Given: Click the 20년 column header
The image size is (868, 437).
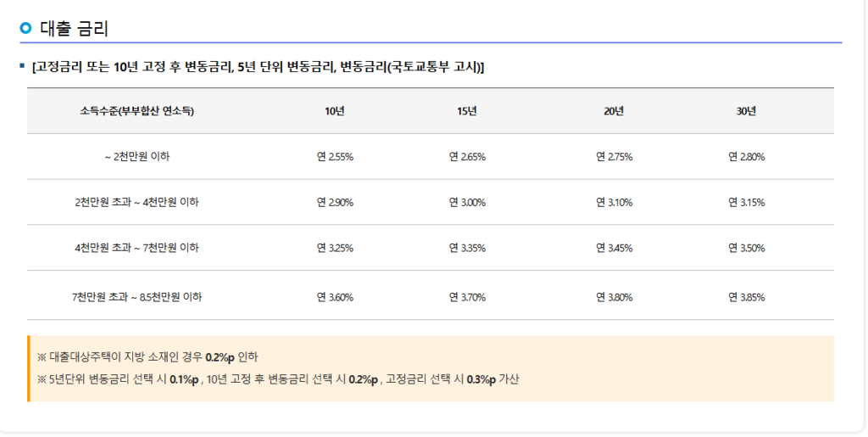Looking at the screenshot, I should (x=614, y=111).
